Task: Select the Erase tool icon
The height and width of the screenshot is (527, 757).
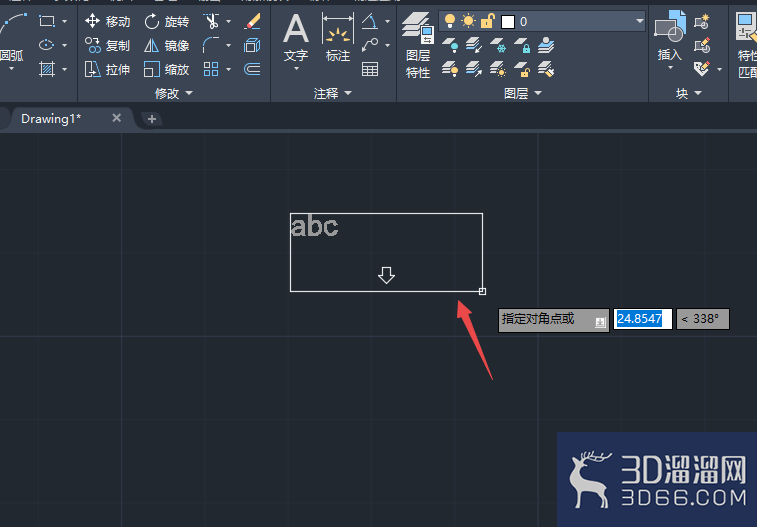Action: 252,21
